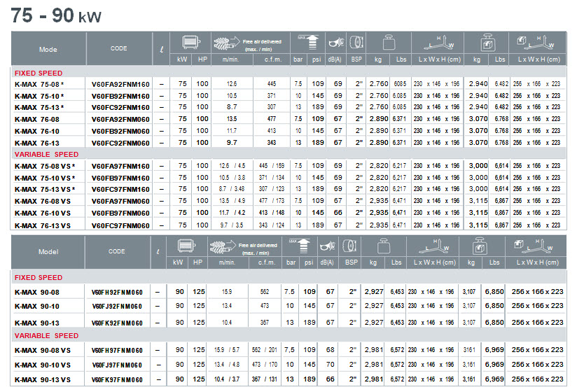Click the top 'VARIABLE SPEED' section heading
The height and width of the screenshot is (392, 577).
tap(46, 154)
